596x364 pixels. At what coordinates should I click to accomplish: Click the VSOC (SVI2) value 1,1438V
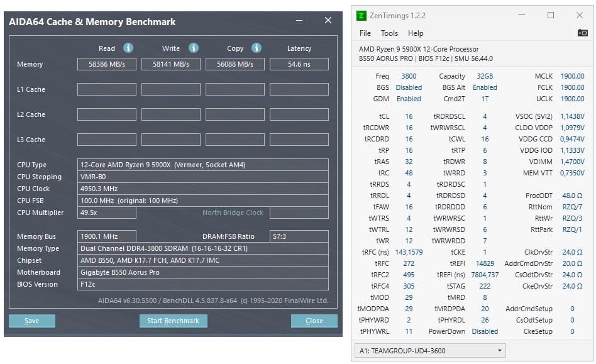pyautogui.click(x=572, y=116)
